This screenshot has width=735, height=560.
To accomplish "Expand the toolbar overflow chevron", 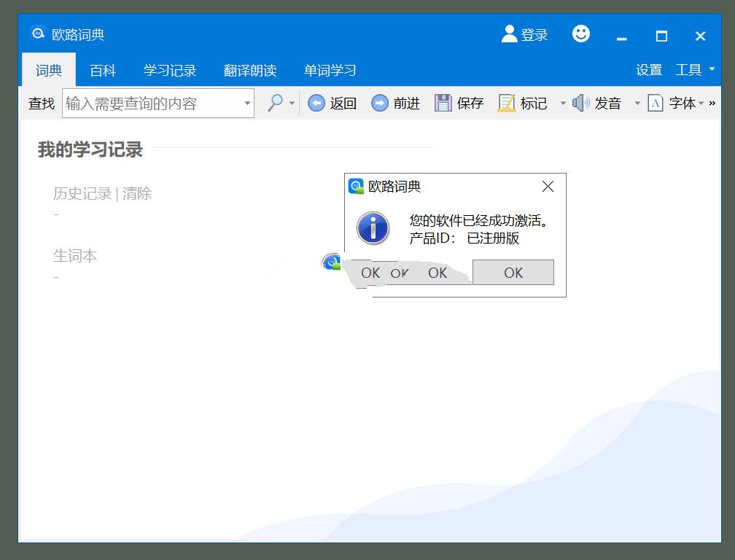I will coord(712,104).
